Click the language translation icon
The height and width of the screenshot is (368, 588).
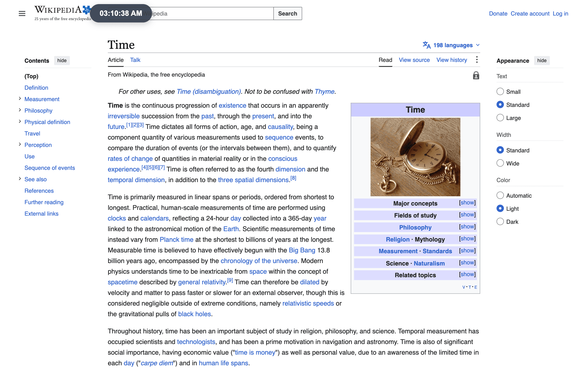coord(427,45)
